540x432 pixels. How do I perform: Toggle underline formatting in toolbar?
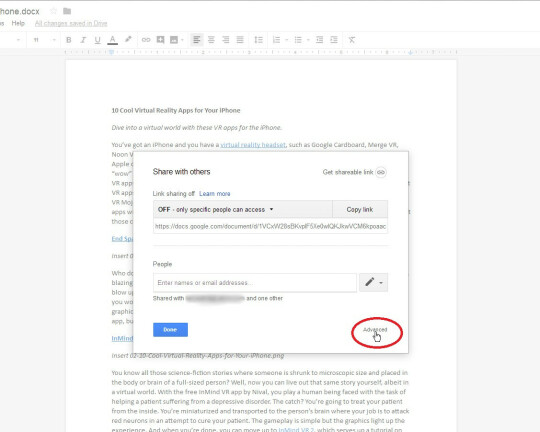pyautogui.click(x=97, y=40)
